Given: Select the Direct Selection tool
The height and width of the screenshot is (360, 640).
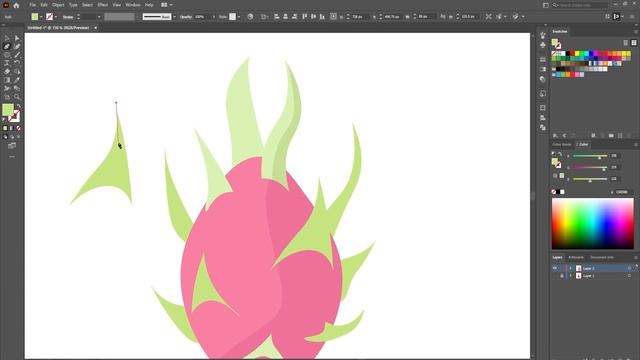Looking at the screenshot, I should click(17, 38).
